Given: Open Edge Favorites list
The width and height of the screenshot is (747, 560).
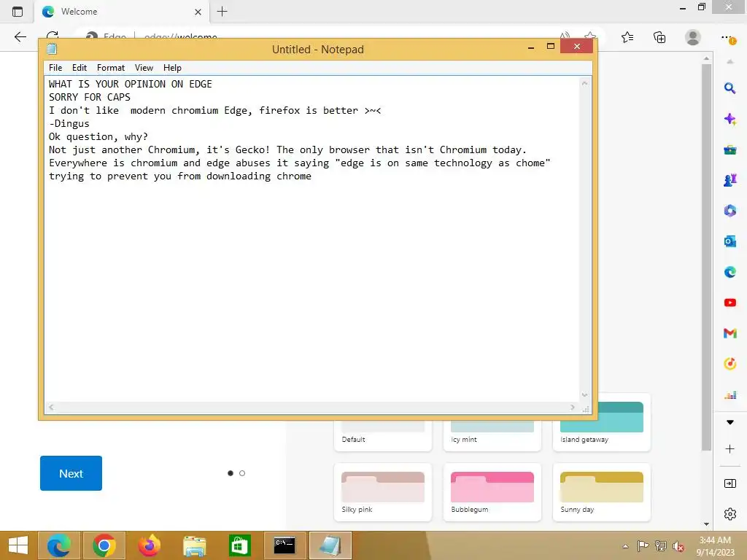Looking at the screenshot, I should 627,37.
